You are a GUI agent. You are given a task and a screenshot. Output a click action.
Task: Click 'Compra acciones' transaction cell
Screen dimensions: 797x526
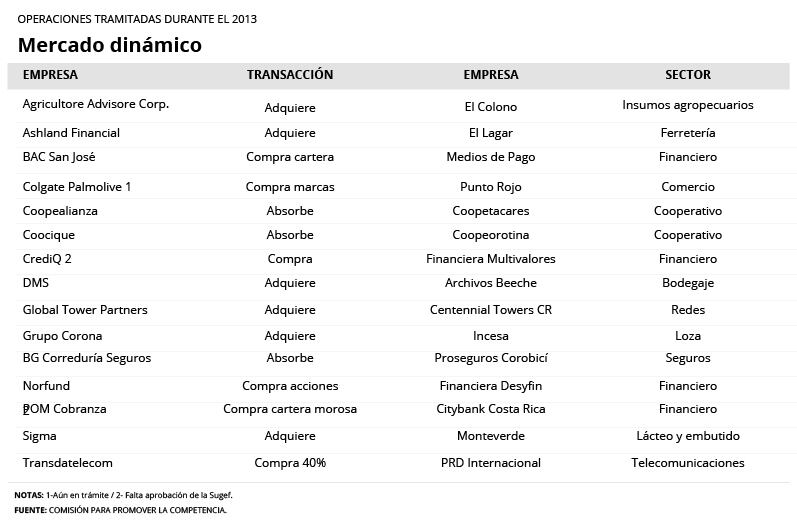point(290,386)
